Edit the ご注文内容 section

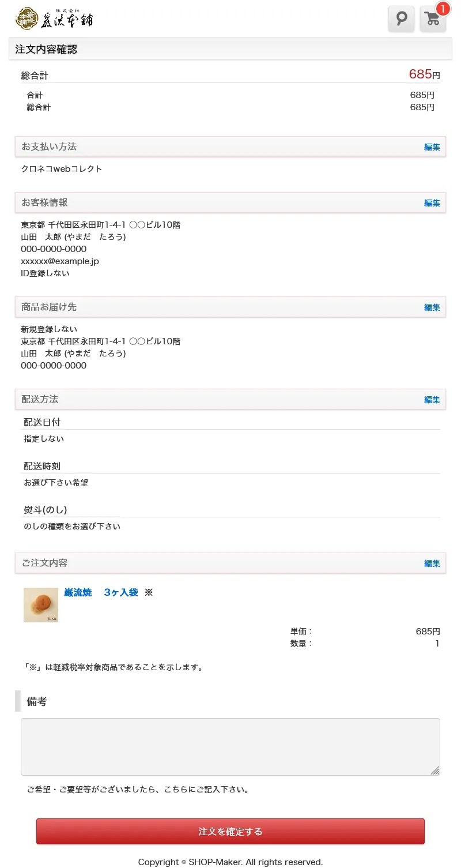point(432,563)
